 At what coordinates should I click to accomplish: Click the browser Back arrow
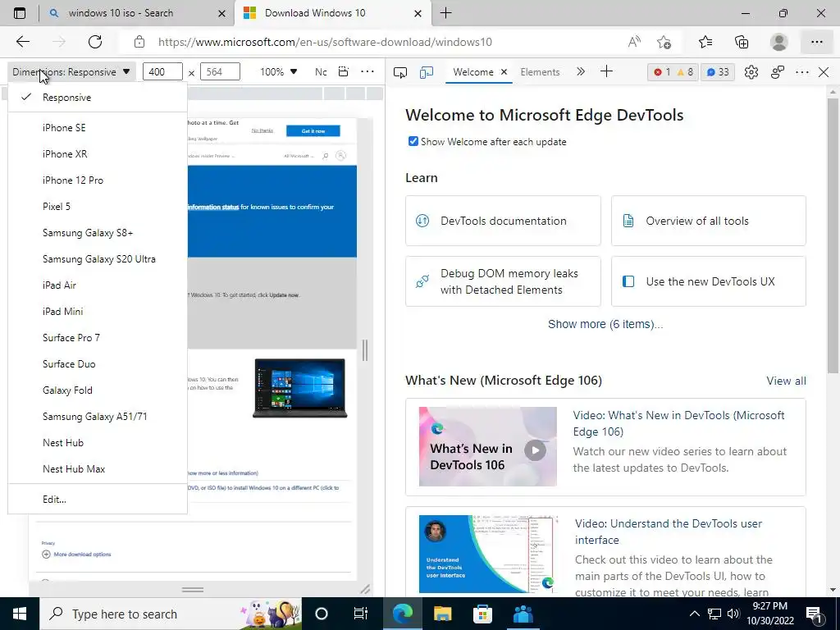click(22, 42)
